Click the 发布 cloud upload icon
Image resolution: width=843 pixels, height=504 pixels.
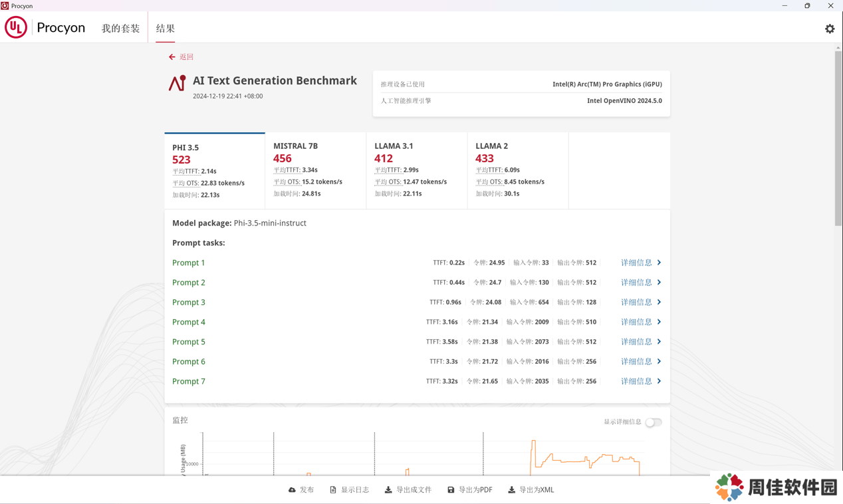pyautogui.click(x=292, y=490)
